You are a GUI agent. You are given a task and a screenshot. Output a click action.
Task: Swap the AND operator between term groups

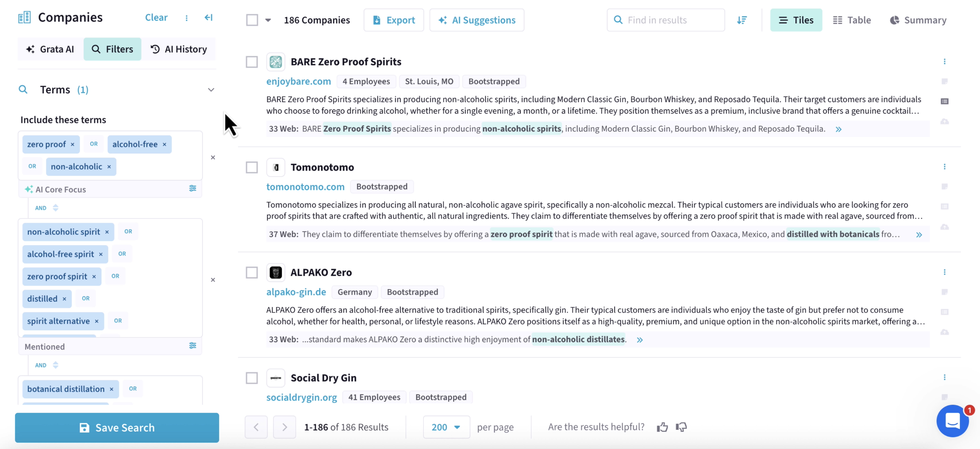click(55, 208)
